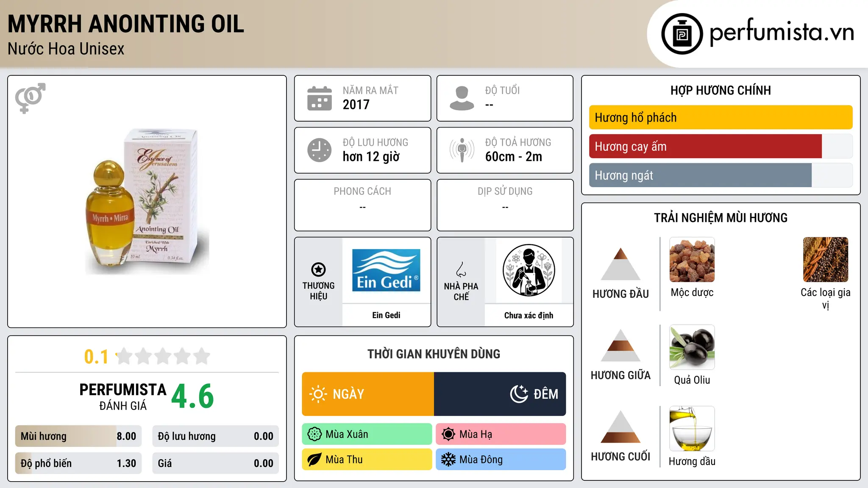The width and height of the screenshot is (868, 488).
Task: Click the HƯƠNG GIỮA label
Action: click(620, 375)
